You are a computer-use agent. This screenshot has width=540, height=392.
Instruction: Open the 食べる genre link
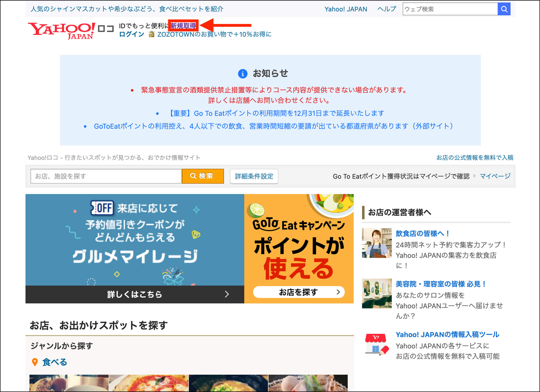pyautogui.click(x=55, y=362)
